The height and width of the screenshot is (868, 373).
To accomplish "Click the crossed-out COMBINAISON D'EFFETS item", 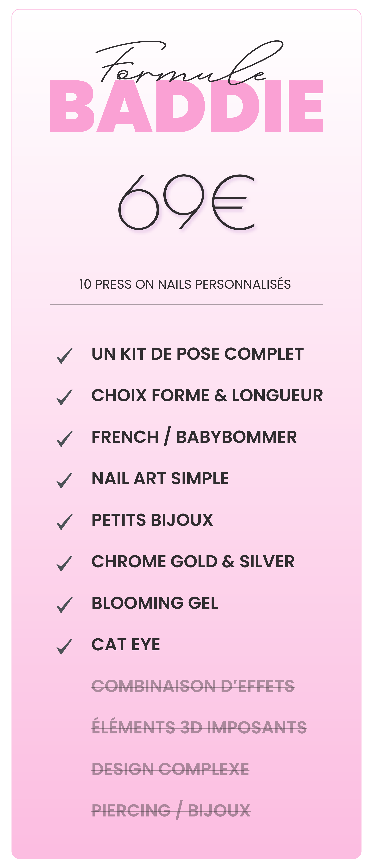I will 193,686.
